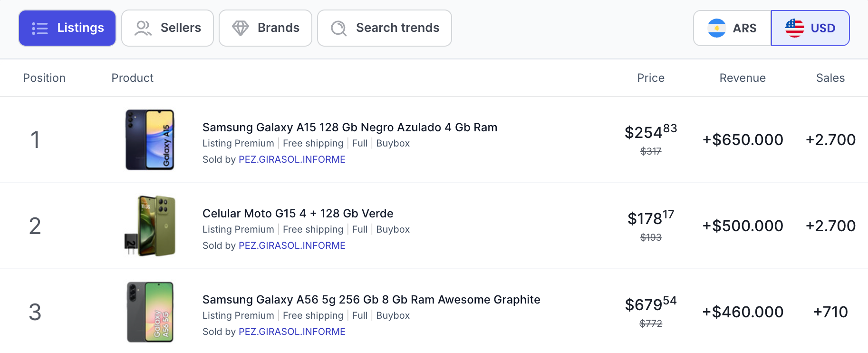This screenshot has width=868, height=353.
Task: Sort by the Revenue column header
Action: point(742,78)
